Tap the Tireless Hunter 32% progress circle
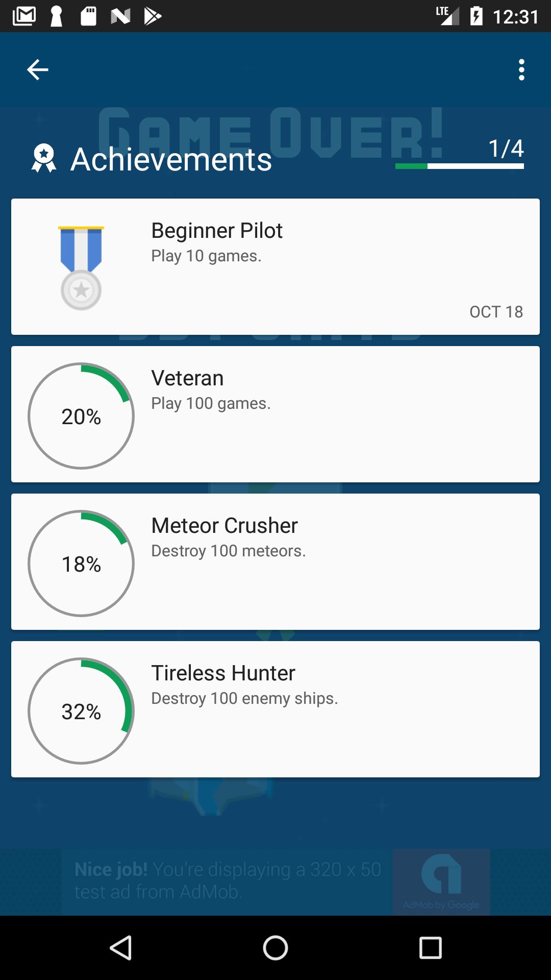The width and height of the screenshot is (551, 980). (x=81, y=711)
